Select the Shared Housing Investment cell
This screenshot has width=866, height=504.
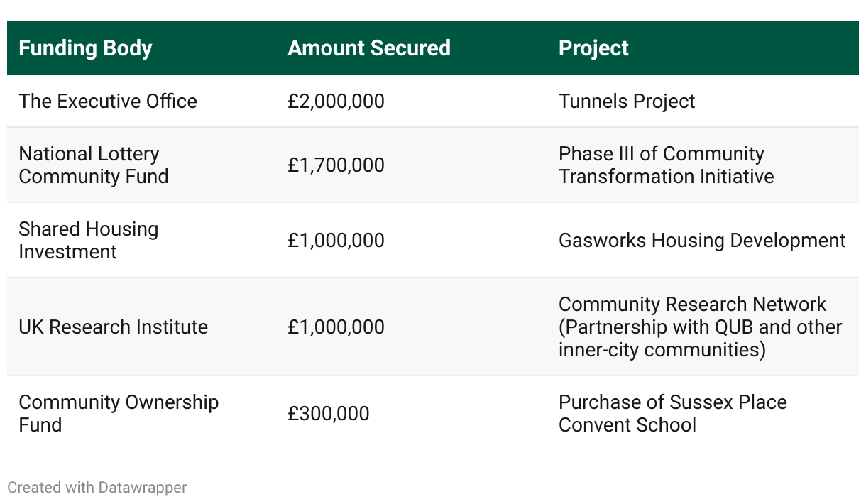pos(89,241)
